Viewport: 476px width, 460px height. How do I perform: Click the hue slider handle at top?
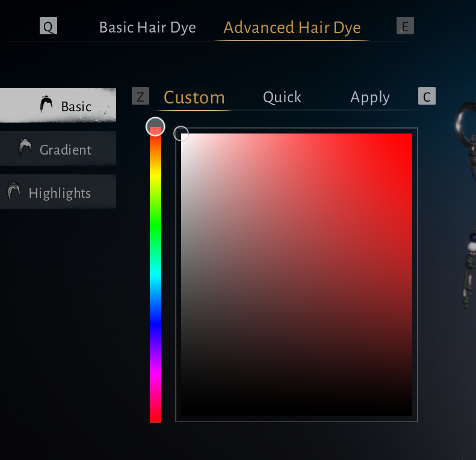point(155,126)
